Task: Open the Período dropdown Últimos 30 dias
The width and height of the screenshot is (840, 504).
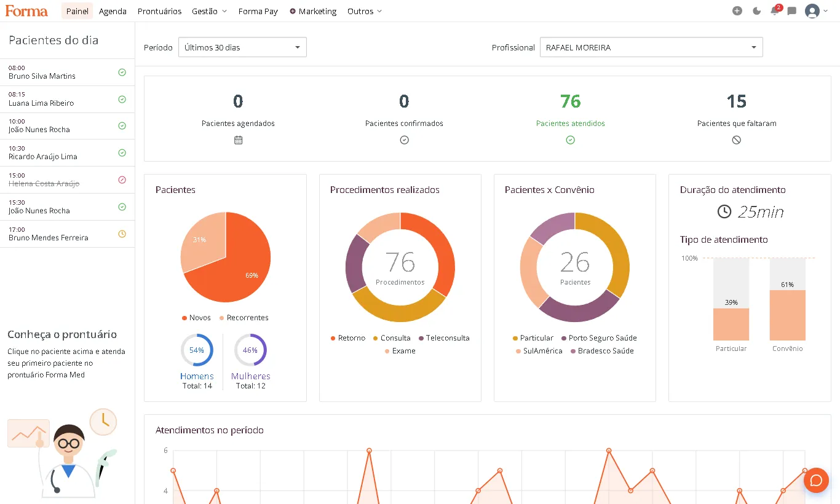Action: pos(242,47)
